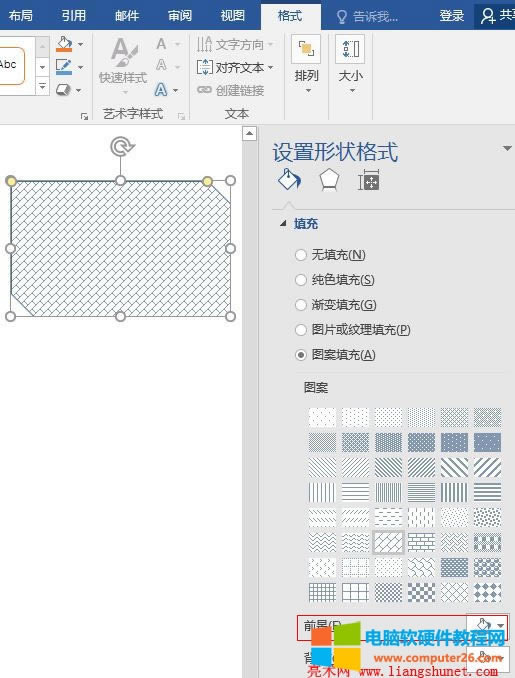Open shape styles dialog launcher
The width and height of the screenshot is (515, 678).
84,116
